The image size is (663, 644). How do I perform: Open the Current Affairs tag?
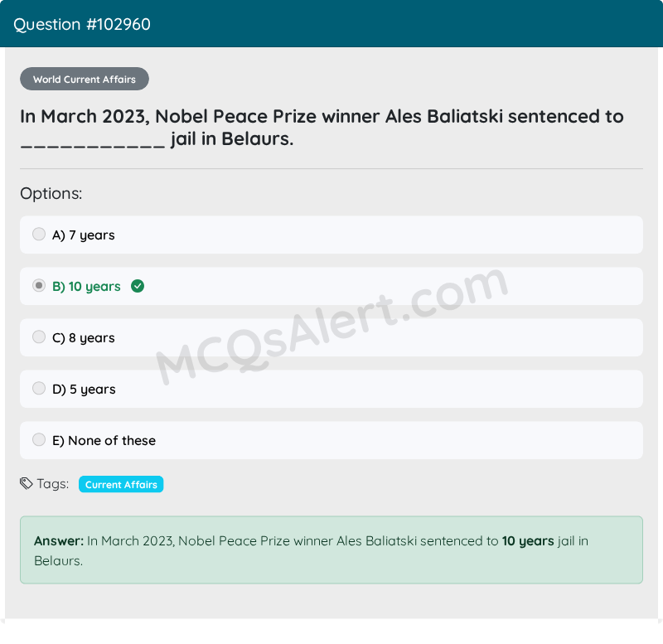[x=121, y=484]
